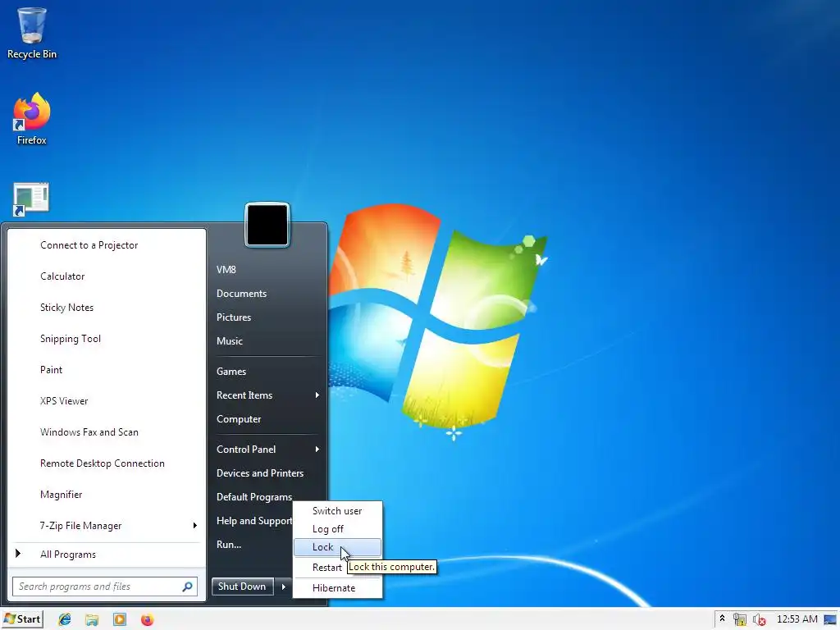Viewport: 840px width, 630px height.
Task: Click the Show desktop button
Action: coord(831,619)
